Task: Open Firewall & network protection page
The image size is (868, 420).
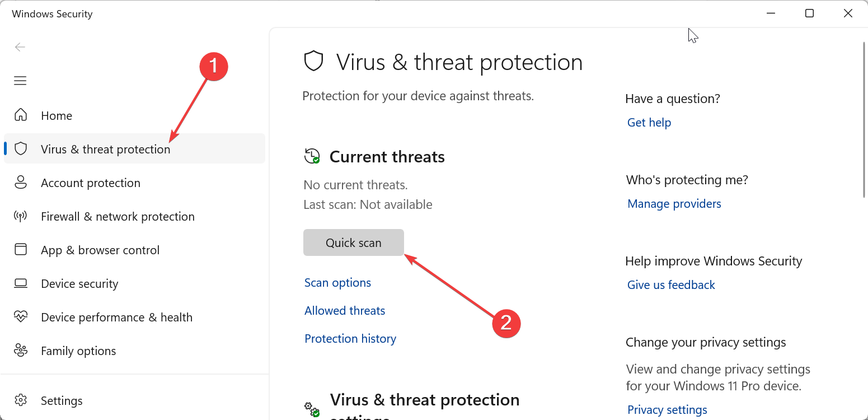Action: [118, 217]
